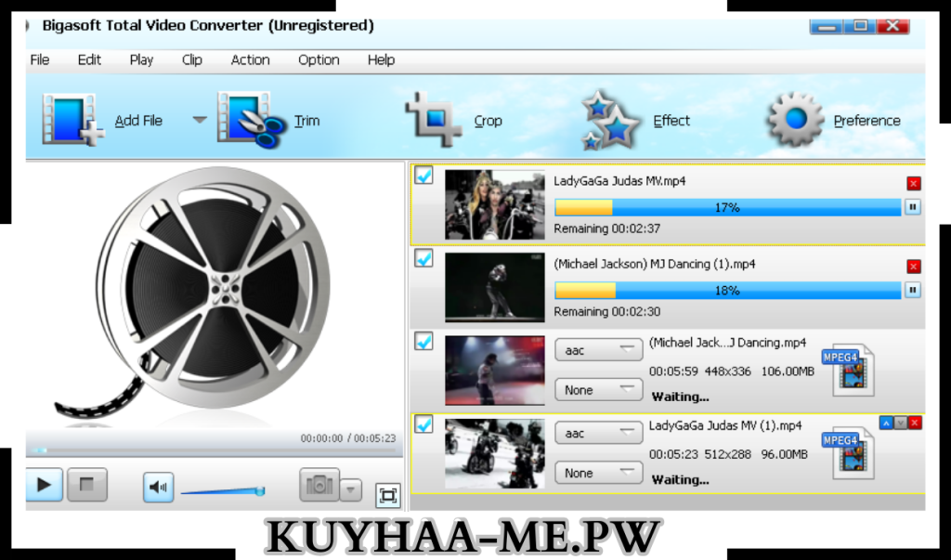Select the MJ Dancing (1).mp4 thumbnail
The width and height of the screenshot is (951, 560).
click(x=495, y=288)
